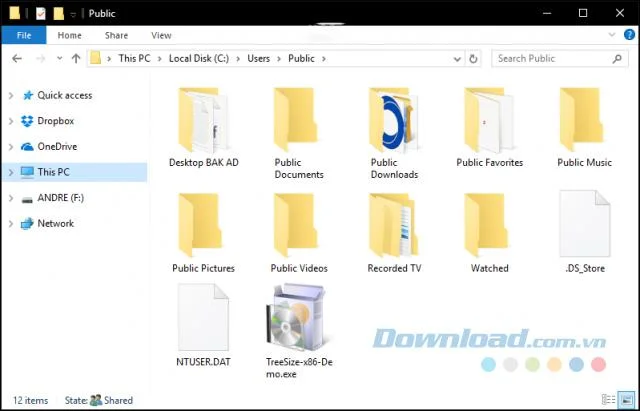Open the Public Downloads folder icon
This screenshot has height=411, width=640.
tap(393, 120)
